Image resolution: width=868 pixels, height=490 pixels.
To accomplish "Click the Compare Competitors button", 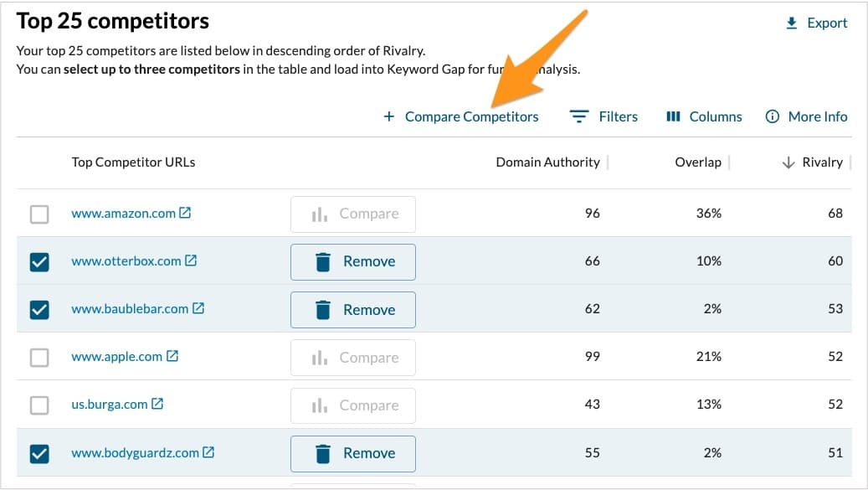I will pyautogui.click(x=461, y=116).
